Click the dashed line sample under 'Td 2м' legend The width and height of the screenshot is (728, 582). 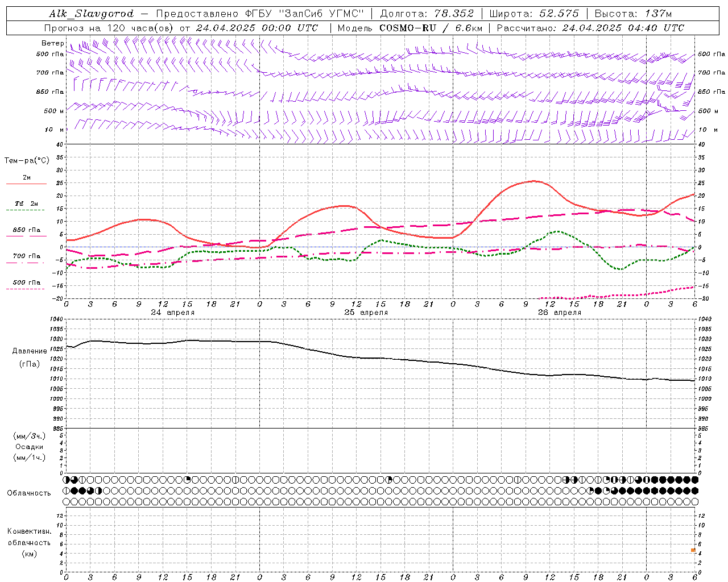click(x=26, y=210)
